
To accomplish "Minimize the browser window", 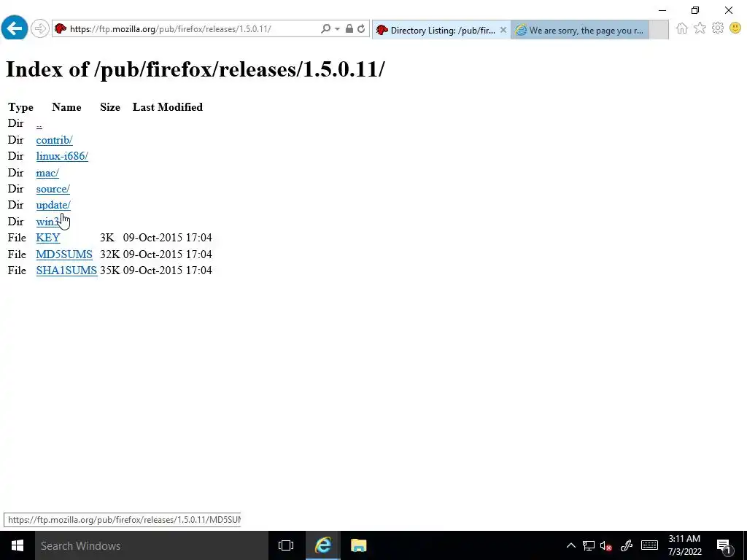I will click(662, 10).
